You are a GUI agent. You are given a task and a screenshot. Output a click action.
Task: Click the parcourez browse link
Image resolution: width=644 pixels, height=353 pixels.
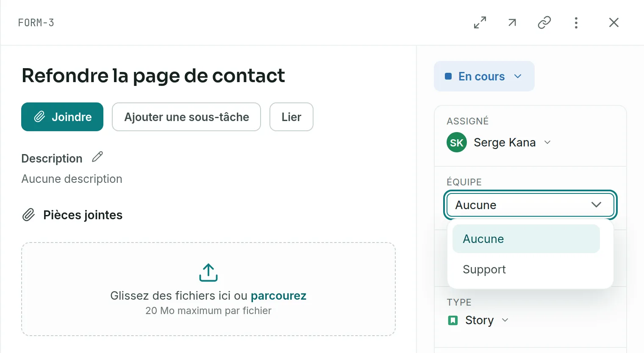[x=278, y=295]
